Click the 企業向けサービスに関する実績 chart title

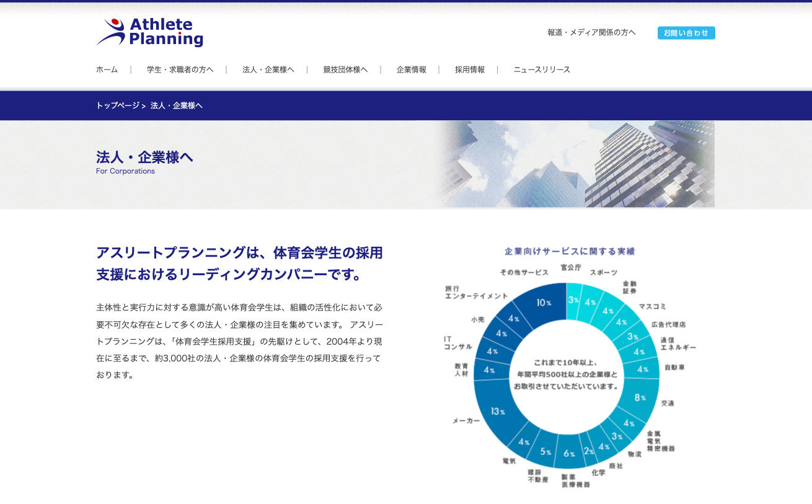[x=570, y=252]
